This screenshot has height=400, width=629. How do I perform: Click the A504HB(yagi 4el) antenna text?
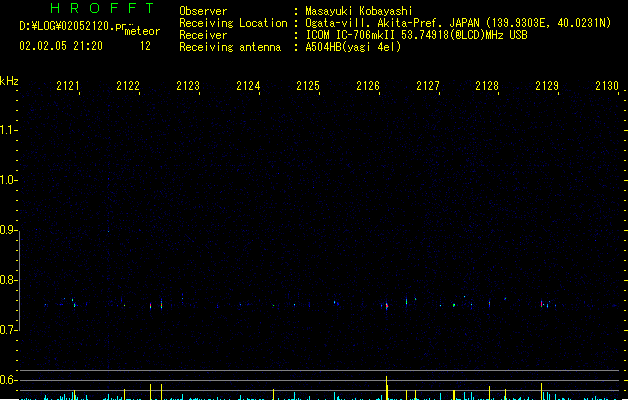[x=353, y=47]
